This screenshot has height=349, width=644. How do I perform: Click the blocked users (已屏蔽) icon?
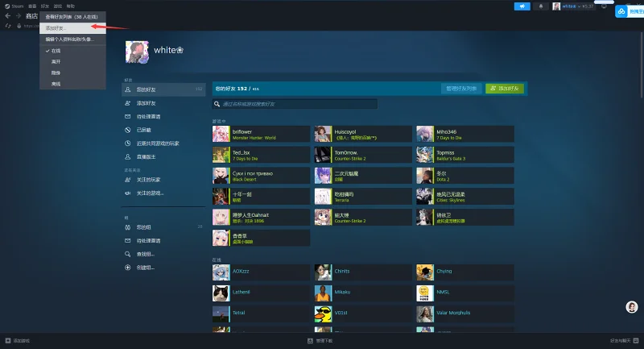pos(127,130)
